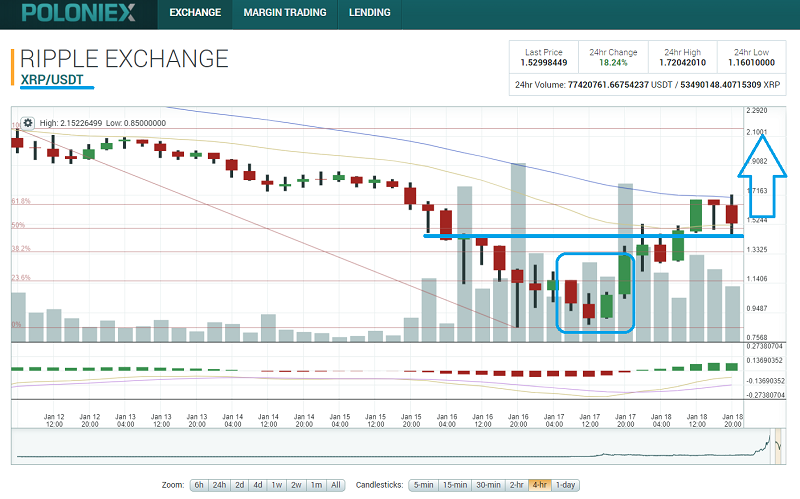Click the 0.13690352 MACD axis label
This screenshot has width=800, height=499.
click(x=764, y=360)
